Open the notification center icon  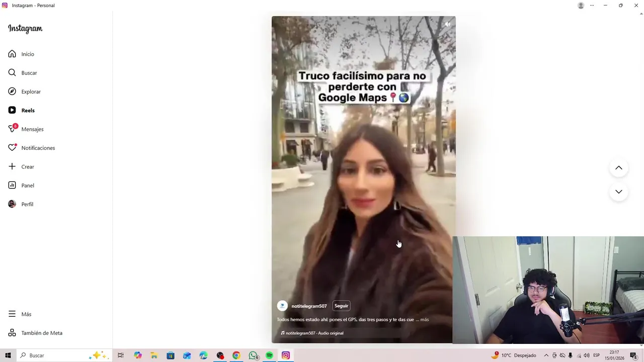coord(634,355)
